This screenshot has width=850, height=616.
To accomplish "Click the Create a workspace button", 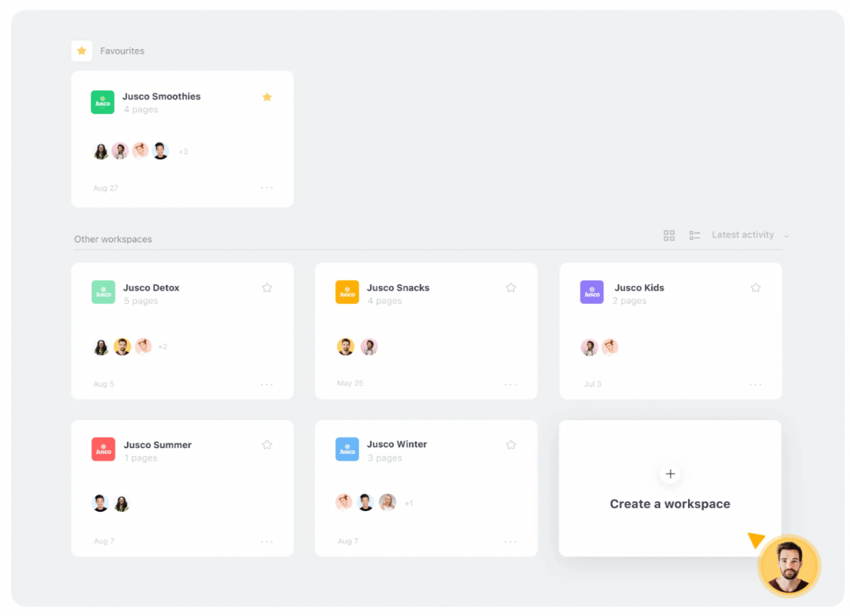I will click(670, 504).
